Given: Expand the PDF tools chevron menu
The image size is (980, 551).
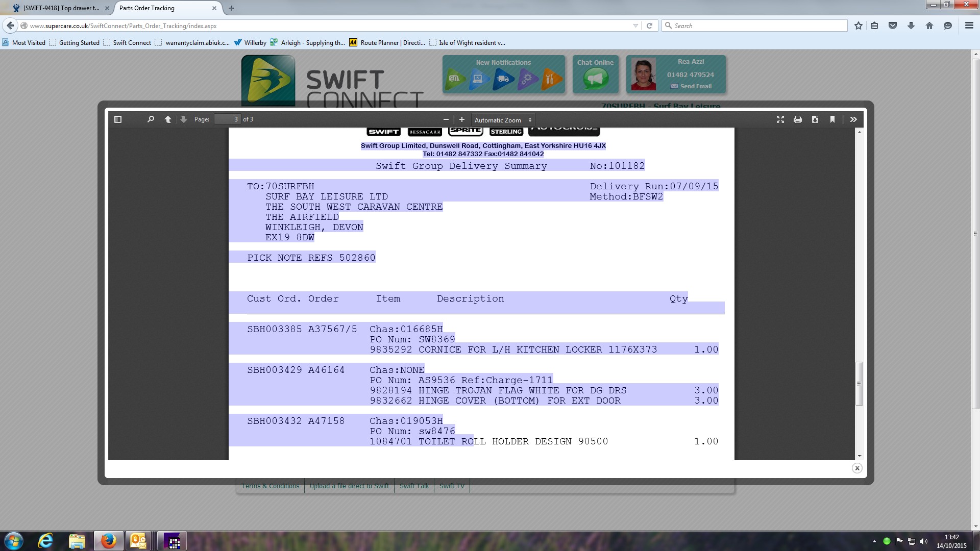Looking at the screenshot, I should tap(853, 119).
